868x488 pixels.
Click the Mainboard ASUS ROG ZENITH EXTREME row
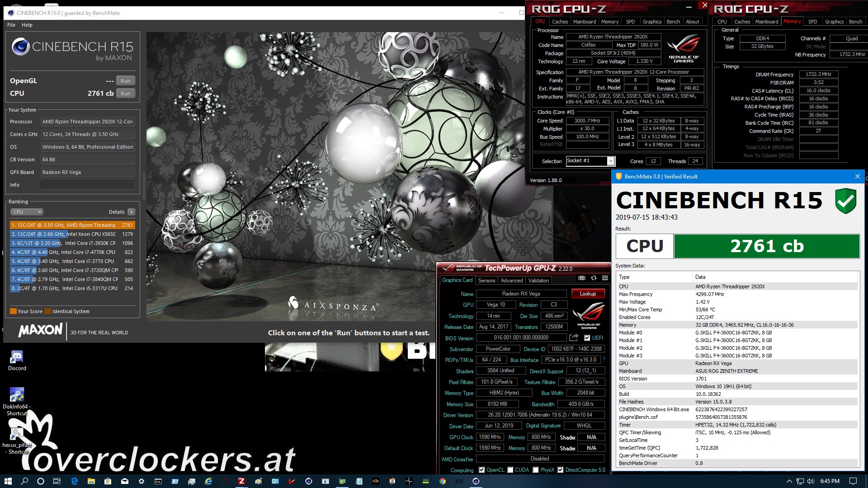737,371
